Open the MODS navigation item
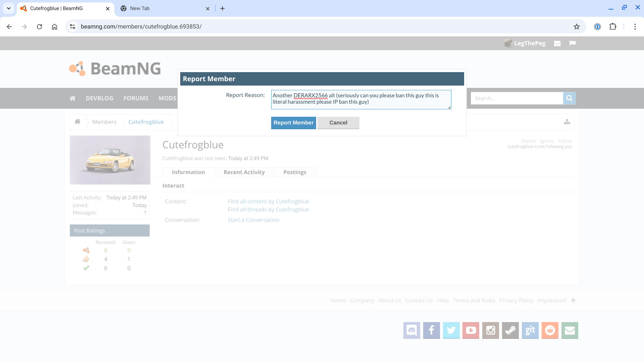This screenshot has height=362, width=644. 167,98
